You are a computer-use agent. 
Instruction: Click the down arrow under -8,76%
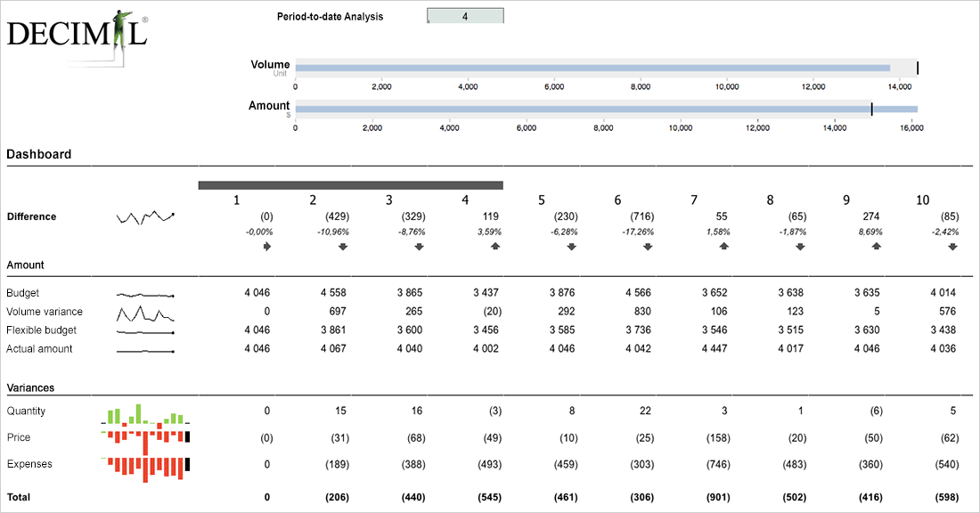tap(420, 247)
